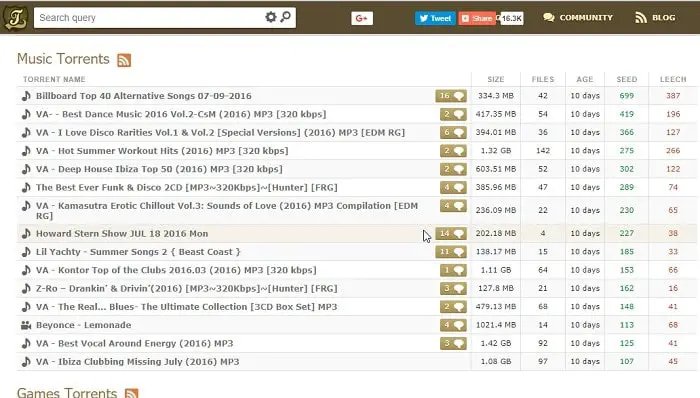Viewport: 700px width, 398px height.
Task: Sort by the Torrent Name column header
Action: pyautogui.click(x=54, y=79)
